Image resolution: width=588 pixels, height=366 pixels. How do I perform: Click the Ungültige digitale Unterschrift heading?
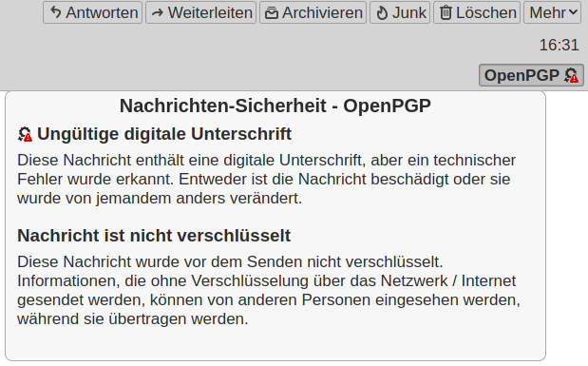tap(164, 134)
